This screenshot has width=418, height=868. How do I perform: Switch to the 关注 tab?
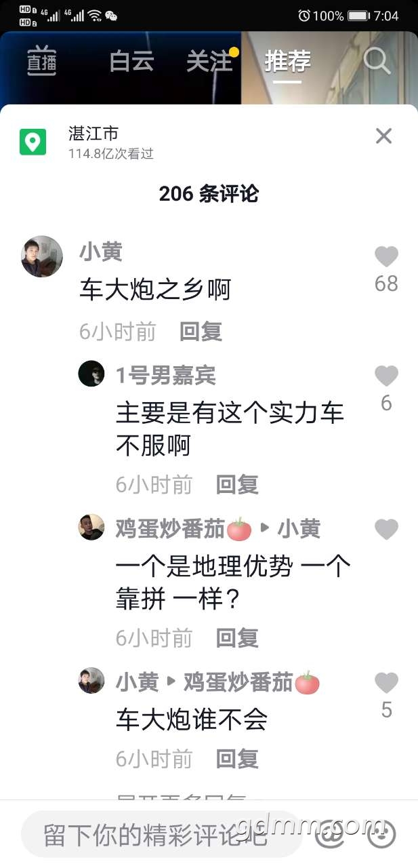tap(209, 61)
